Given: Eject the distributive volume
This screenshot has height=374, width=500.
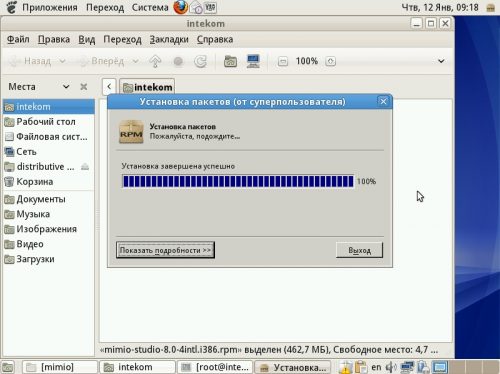Looking at the screenshot, I should point(85,167).
